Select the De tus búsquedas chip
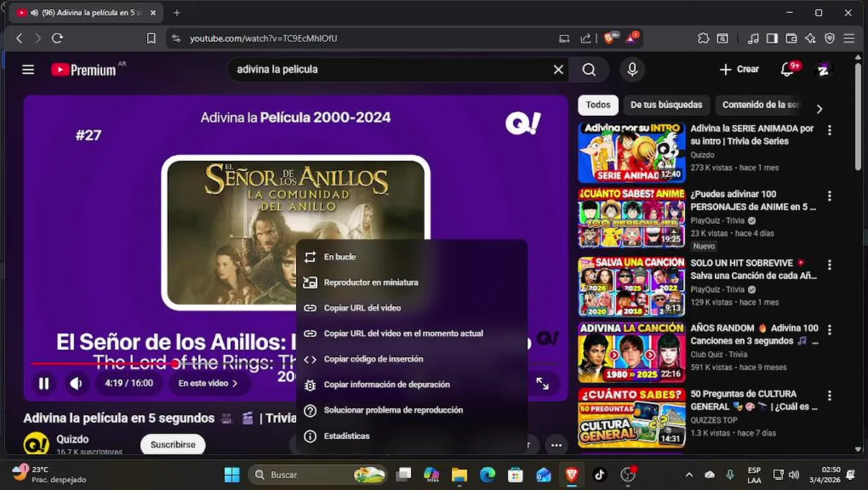Screen dimensions: 868x490 click(x=666, y=105)
